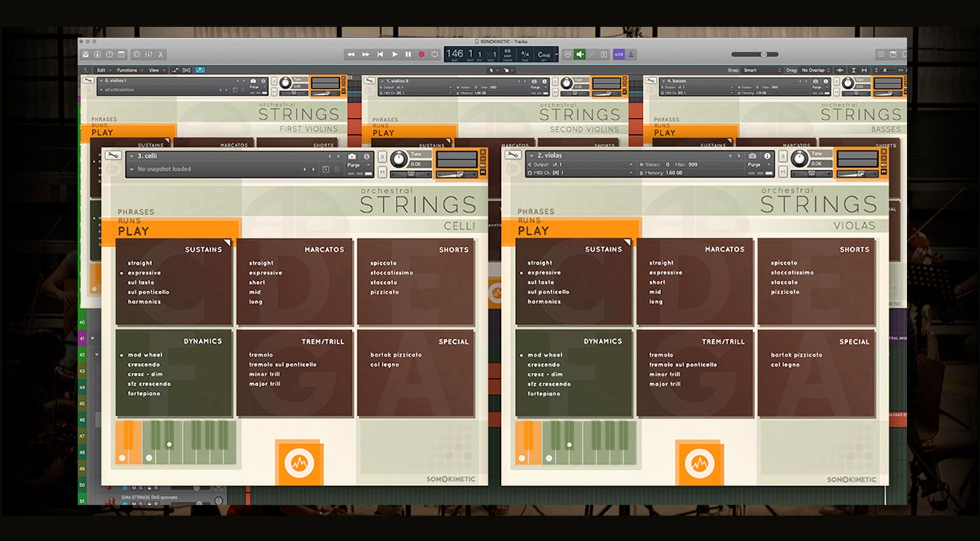Viewport: 980px width, 541px height.
Task: Click the wrench icon in violins I instrument
Action: coord(88,81)
